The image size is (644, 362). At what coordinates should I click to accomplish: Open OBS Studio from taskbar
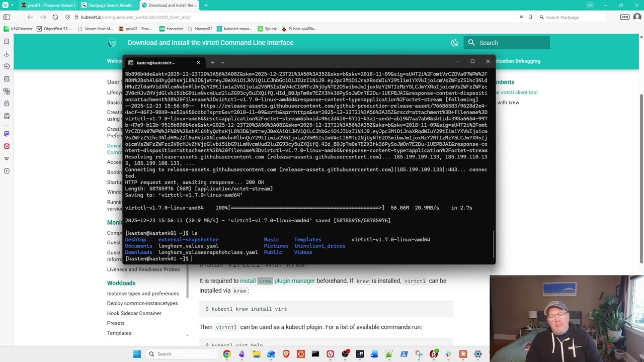[x=345, y=354]
